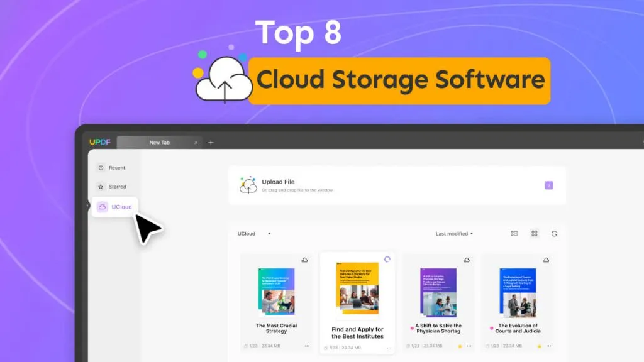644x362 pixels.
Task: Click cloud status icon on 'The Most Crucial Strategy'
Action: coord(304,260)
